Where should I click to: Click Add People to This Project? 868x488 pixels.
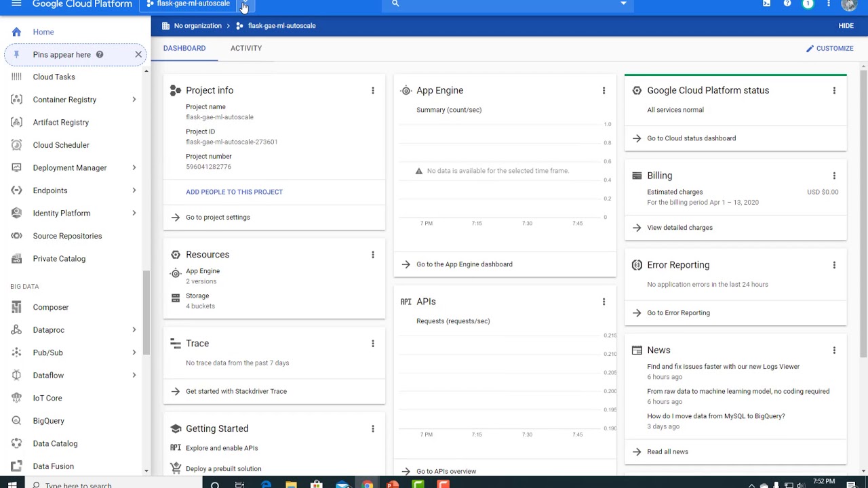(234, 192)
